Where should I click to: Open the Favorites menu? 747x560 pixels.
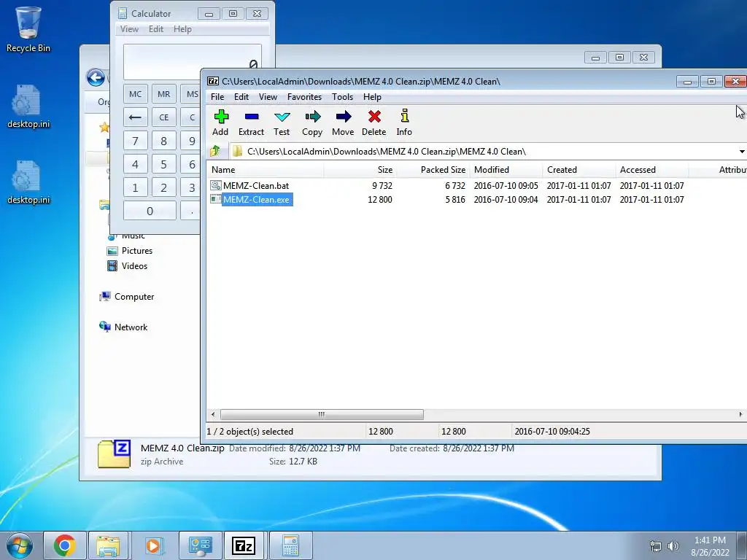point(304,97)
